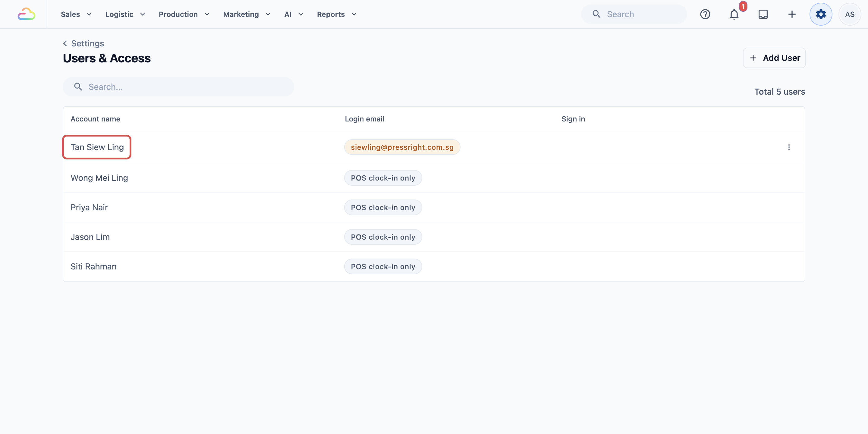Open the AS user avatar
The image size is (868, 434).
click(x=850, y=14)
